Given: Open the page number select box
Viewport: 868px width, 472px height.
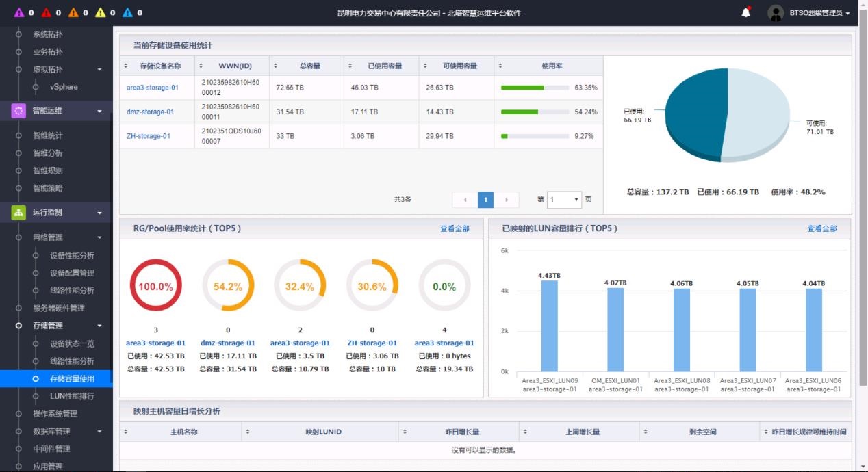Looking at the screenshot, I should coord(564,200).
